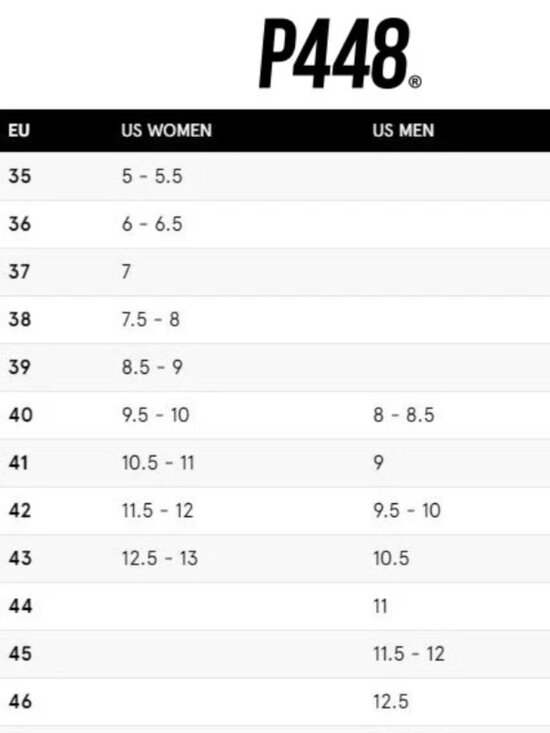
Task: Click the men's size 10.5 cell
Action: (391, 558)
